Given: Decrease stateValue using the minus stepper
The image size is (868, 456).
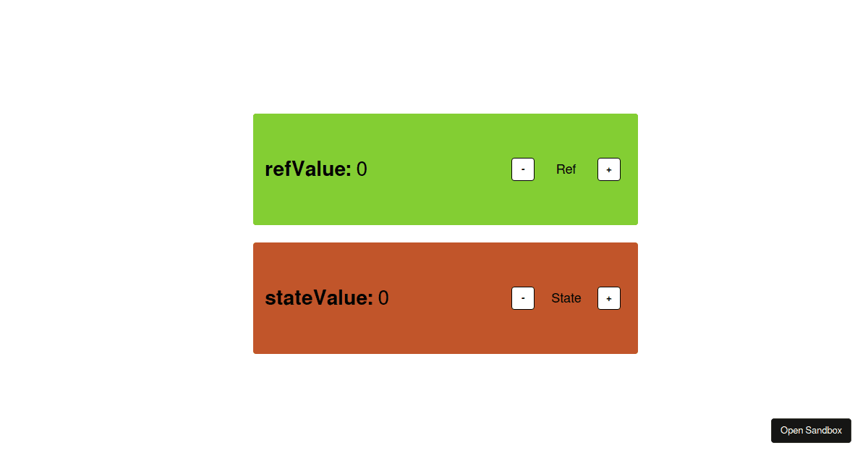Looking at the screenshot, I should (x=522, y=297).
